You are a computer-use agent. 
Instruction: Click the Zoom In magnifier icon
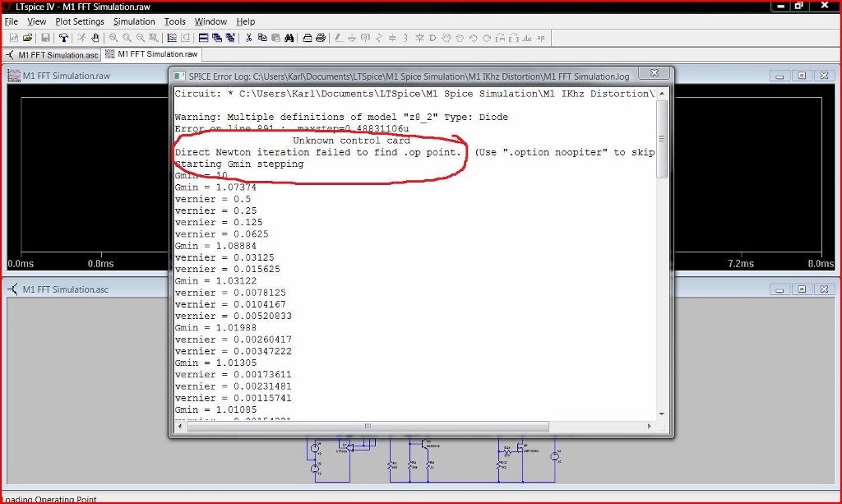click(113, 38)
